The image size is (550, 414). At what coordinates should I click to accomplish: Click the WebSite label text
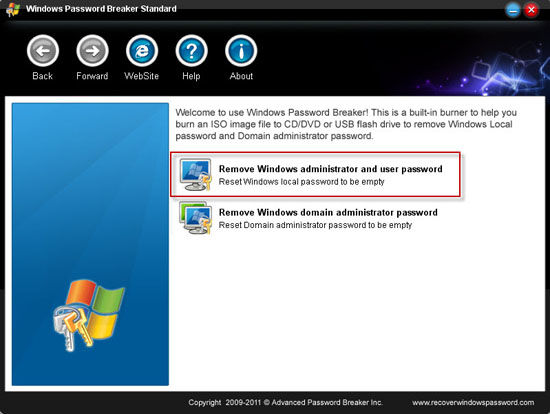pos(142,76)
